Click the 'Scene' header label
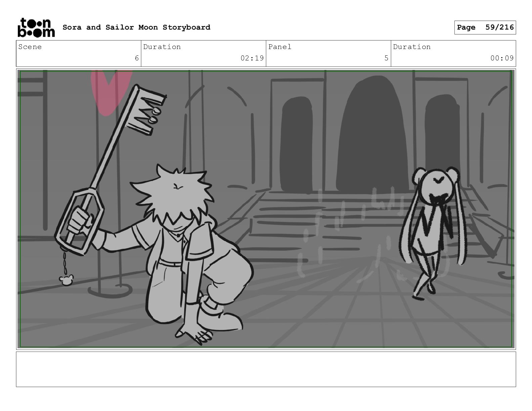532x411 pixels. [x=30, y=47]
